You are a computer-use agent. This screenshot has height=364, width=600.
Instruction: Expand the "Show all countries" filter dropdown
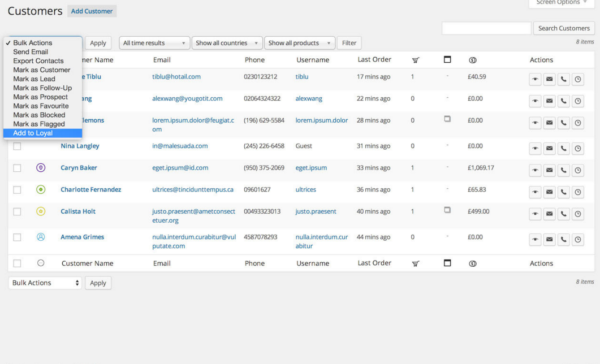click(227, 43)
